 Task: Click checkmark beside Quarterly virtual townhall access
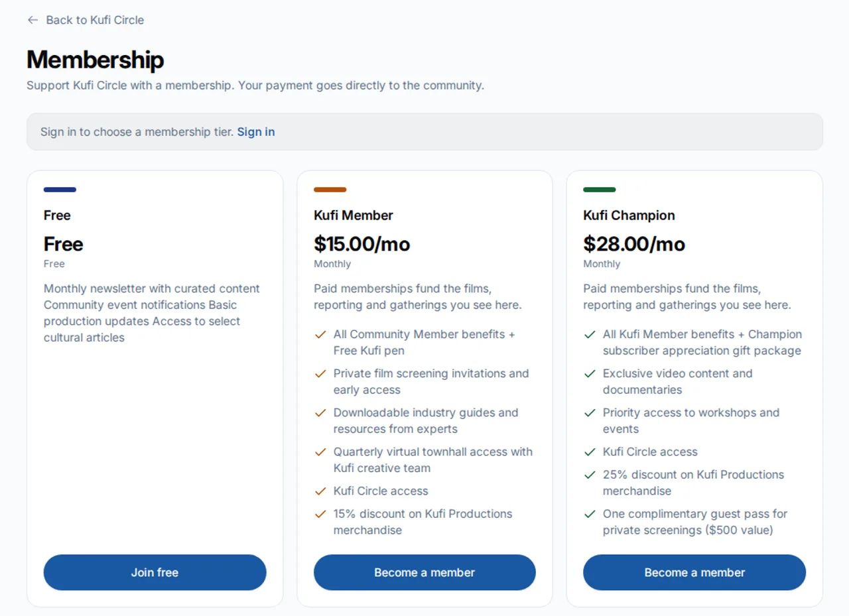pyautogui.click(x=320, y=452)
